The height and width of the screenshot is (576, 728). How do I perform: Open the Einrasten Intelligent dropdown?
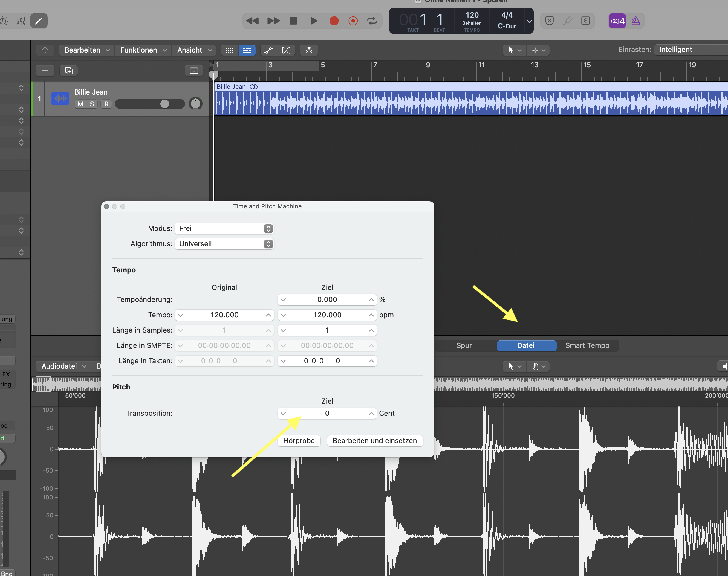pos(691,50)
